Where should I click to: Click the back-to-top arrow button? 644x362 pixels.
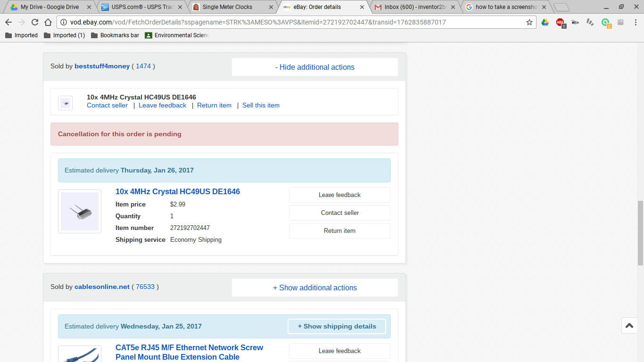tap(629, 326)
